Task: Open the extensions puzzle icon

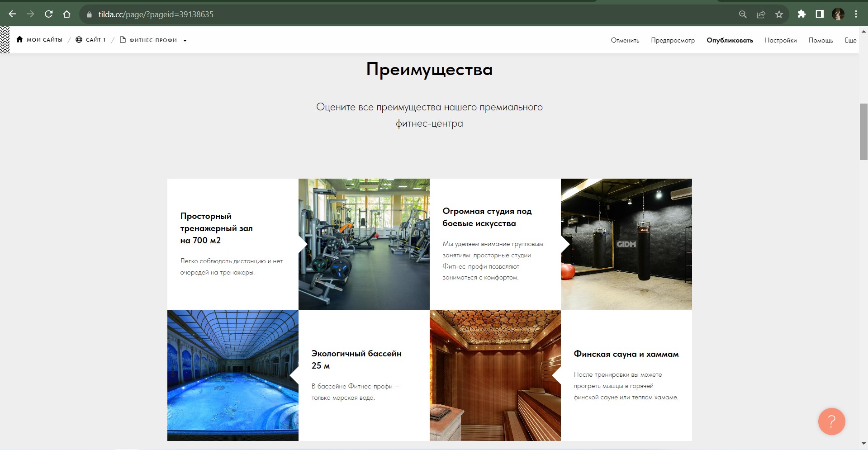Action: click(x=802, y=14)
